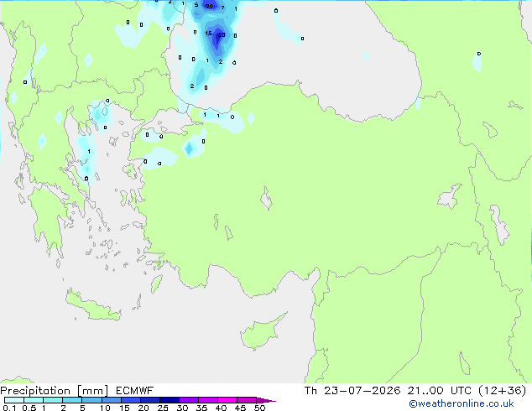532x411 pixels.
Task: Click the weatheronline.co.uk link
Action: [x=461, y=403]
